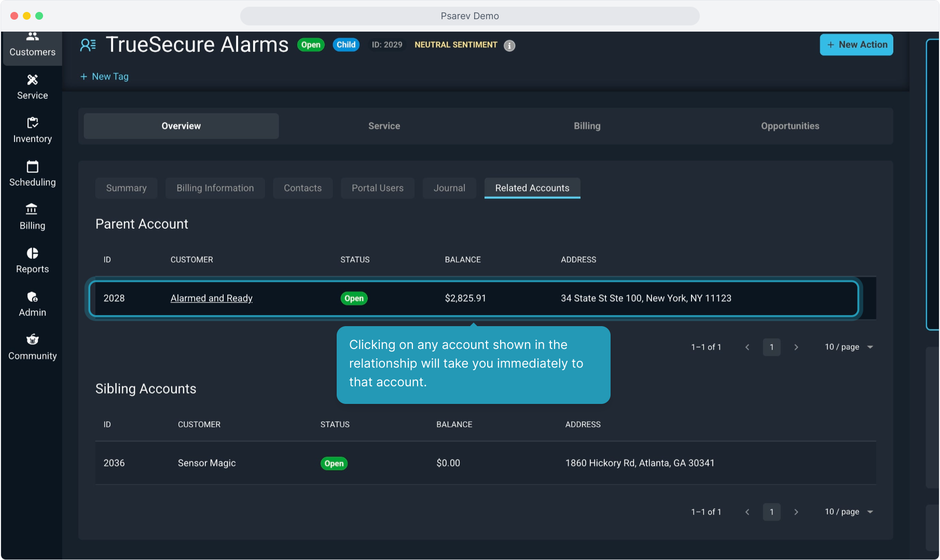Open the Scheduling calendar icon
The height and width of the screenshot is (560, 940).
coord(32,166)
